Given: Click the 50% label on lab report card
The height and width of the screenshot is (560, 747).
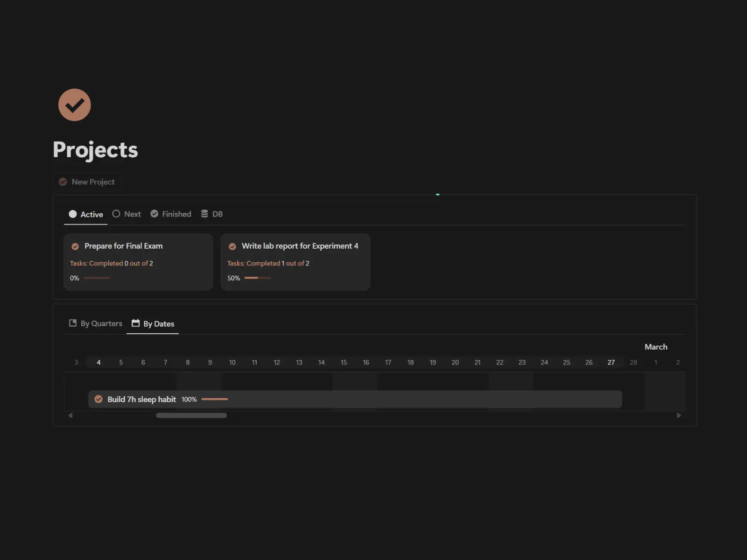Looking at the screenshot, I should (x=233, y=278).
